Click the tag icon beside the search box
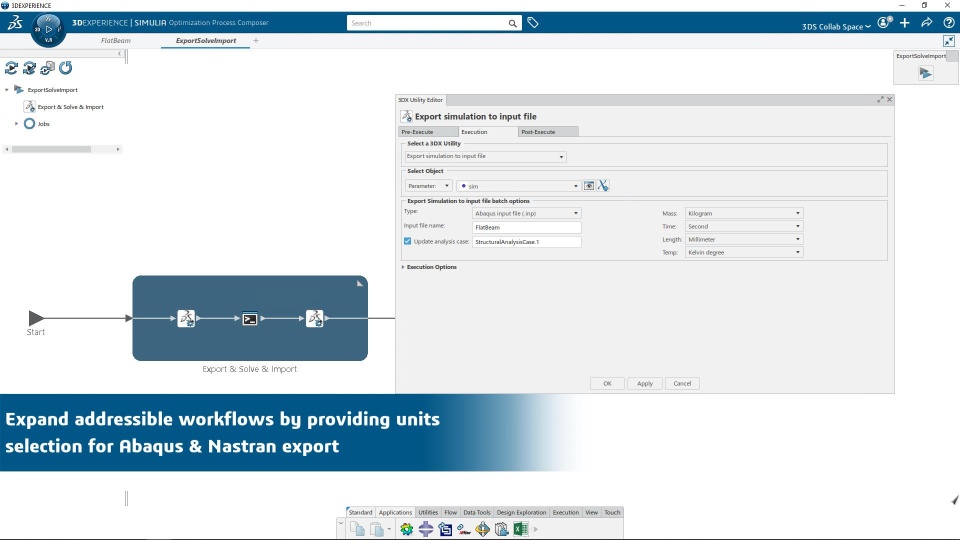 (533, 23)
